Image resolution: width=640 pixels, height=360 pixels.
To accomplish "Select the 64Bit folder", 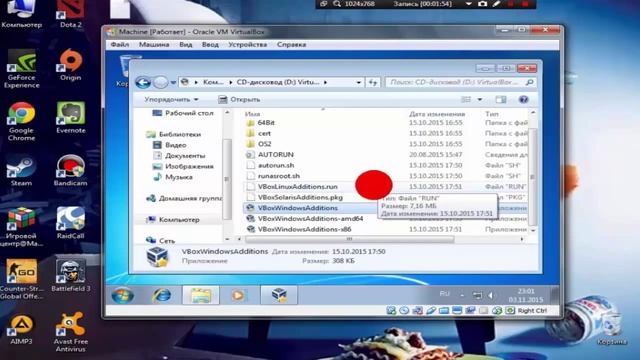I will coord(261,122).
